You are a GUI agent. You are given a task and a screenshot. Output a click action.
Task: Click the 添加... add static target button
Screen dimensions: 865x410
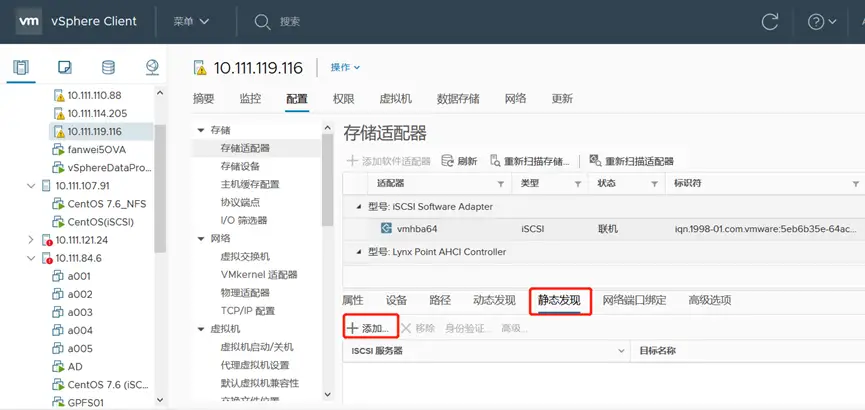(x=371, y=328)
